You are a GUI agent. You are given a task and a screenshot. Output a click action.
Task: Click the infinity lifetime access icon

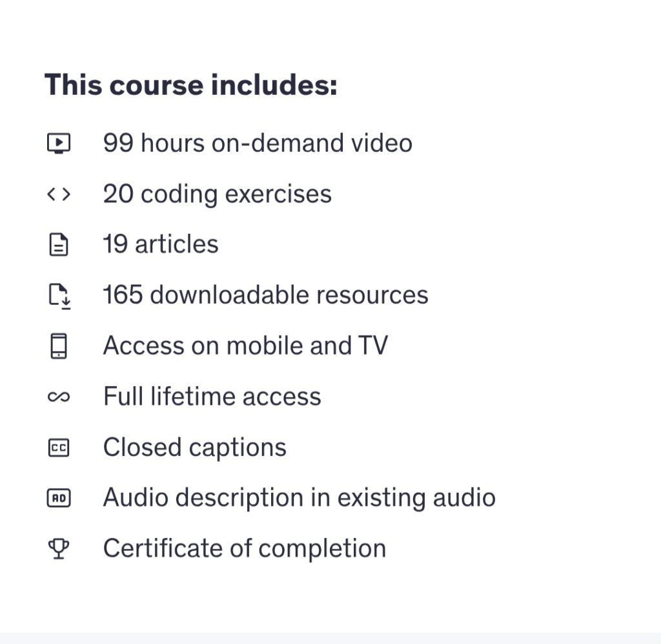pos(59,397)
